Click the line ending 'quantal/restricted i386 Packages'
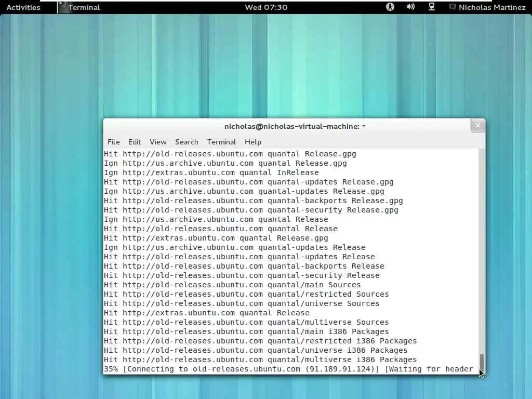This screenshot has width=532, height=399. tap(260, 341)
